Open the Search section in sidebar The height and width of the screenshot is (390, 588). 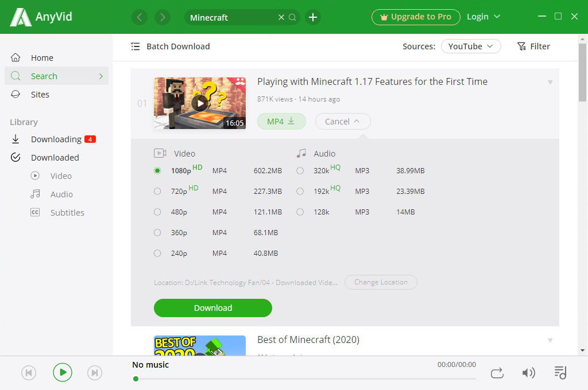[x=56, y=76]
